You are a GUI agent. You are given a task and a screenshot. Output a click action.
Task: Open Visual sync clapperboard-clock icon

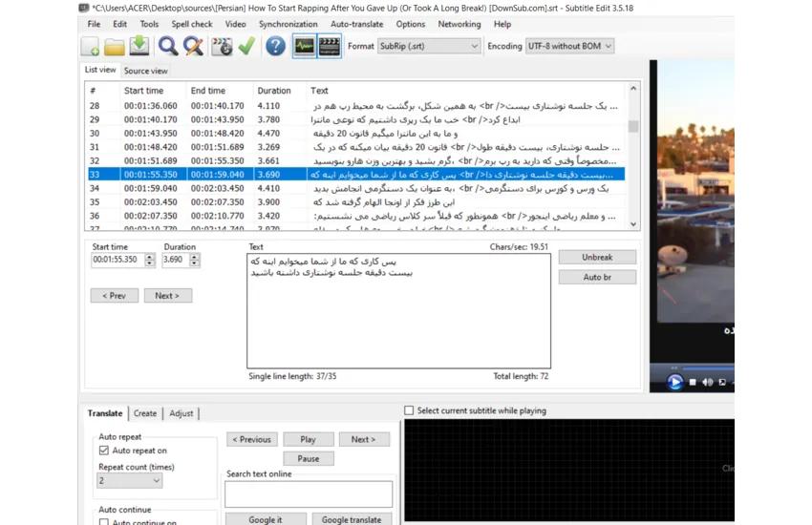coord(223,46)
